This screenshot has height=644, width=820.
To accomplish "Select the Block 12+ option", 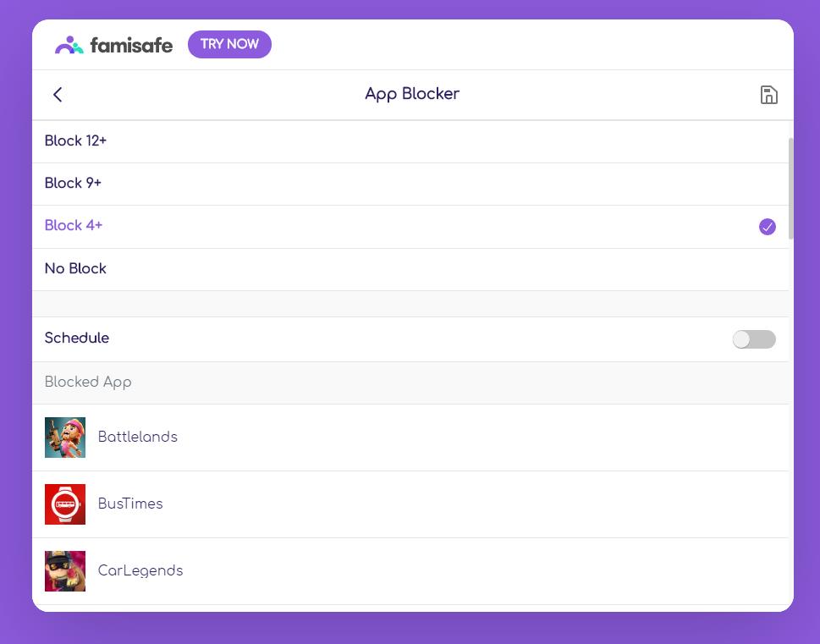I will (x=76, y=141).
